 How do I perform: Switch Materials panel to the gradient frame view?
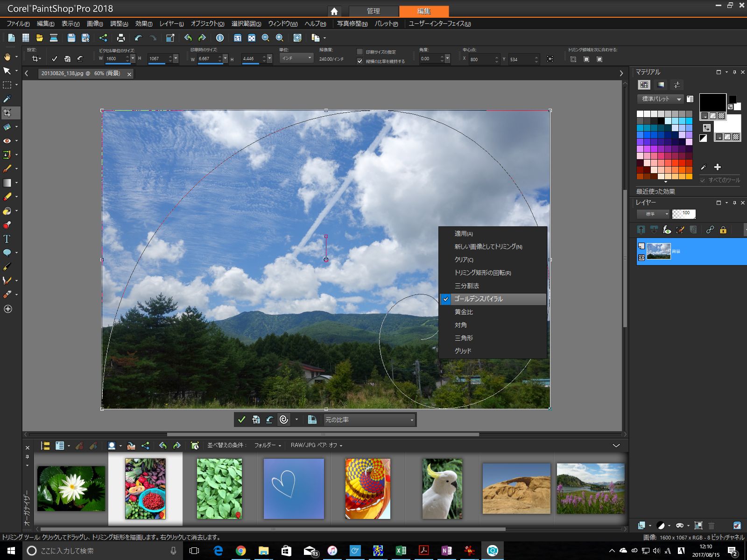(661, 84)
